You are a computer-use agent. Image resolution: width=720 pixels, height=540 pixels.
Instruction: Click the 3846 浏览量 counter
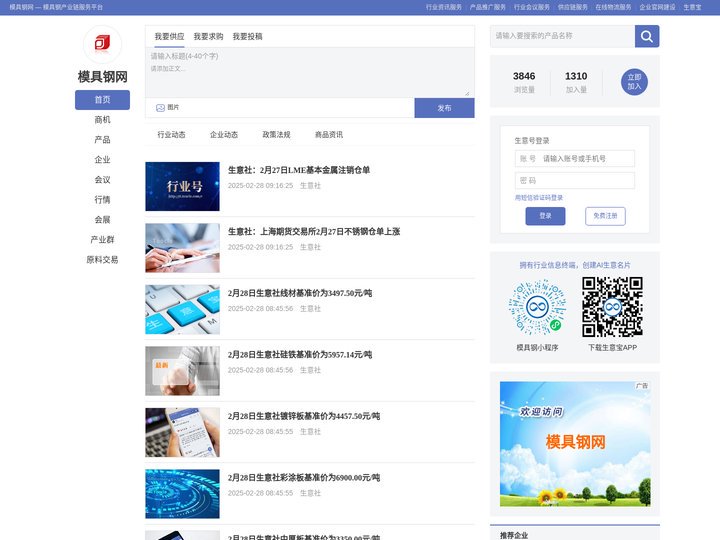coord(524,82)
